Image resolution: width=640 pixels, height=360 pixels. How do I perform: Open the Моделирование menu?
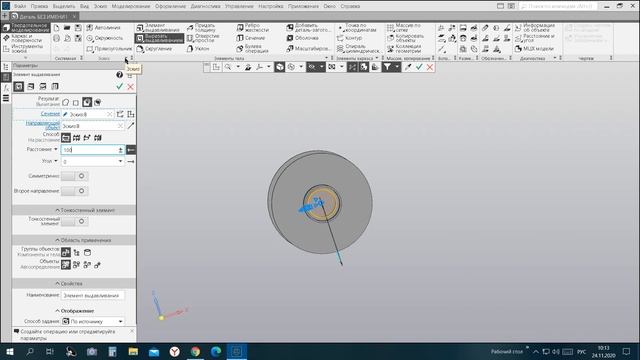[x=131, y=6]
